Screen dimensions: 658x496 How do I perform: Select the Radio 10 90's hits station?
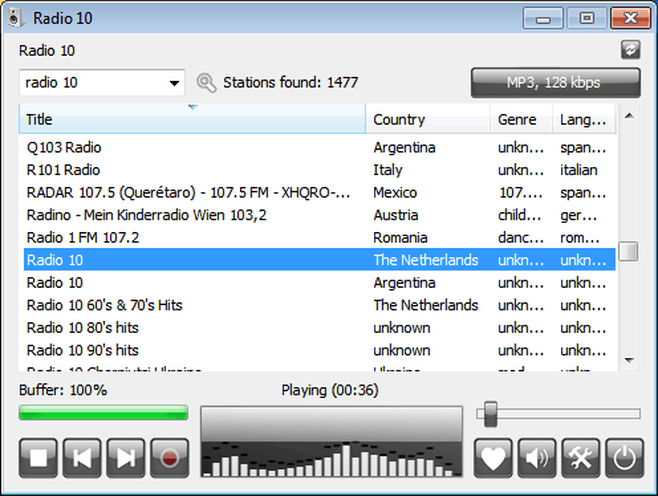tap(83, 350)
